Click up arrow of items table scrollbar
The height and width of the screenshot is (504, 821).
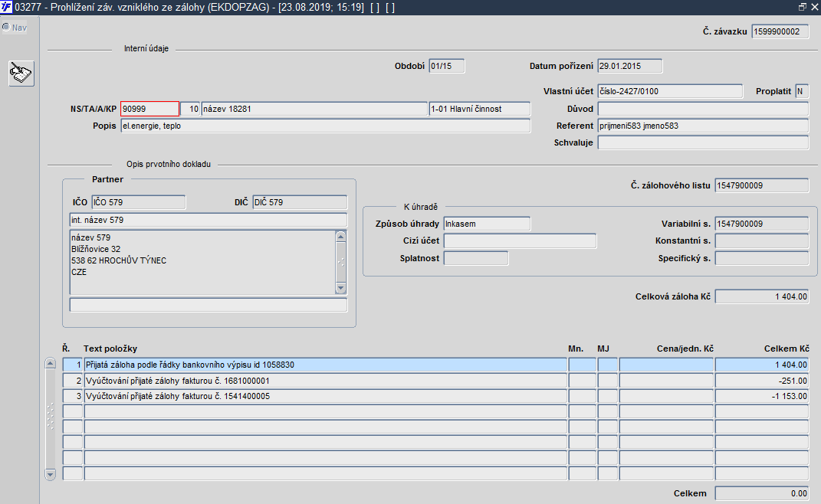[51, 363]
